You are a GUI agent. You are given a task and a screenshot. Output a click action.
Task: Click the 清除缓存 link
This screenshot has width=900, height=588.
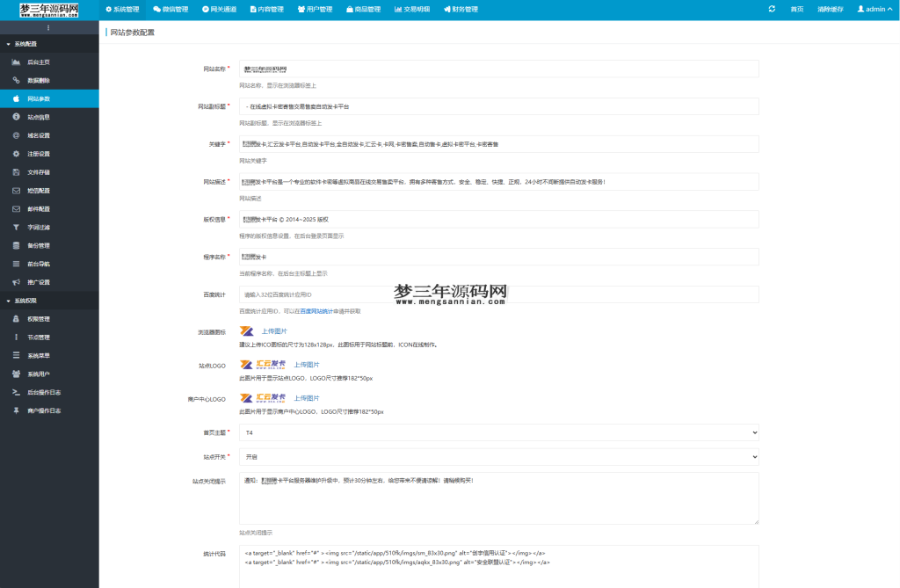point(830,8)
